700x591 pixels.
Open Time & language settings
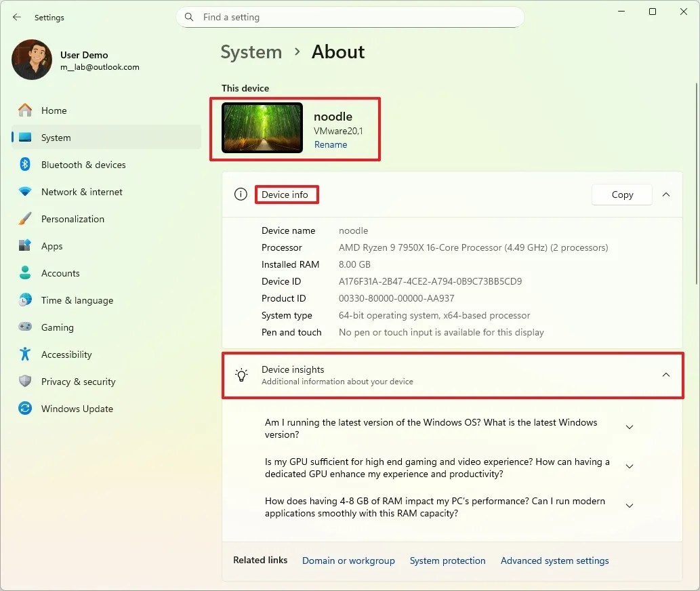pyautogui.click(x=25, y=300)
